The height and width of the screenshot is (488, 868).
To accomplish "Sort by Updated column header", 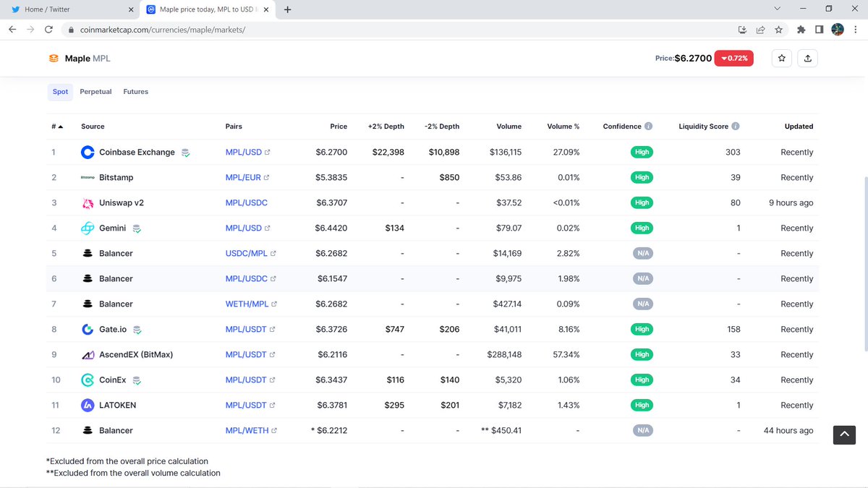I will pyautogui.click(x=799, y=127).
